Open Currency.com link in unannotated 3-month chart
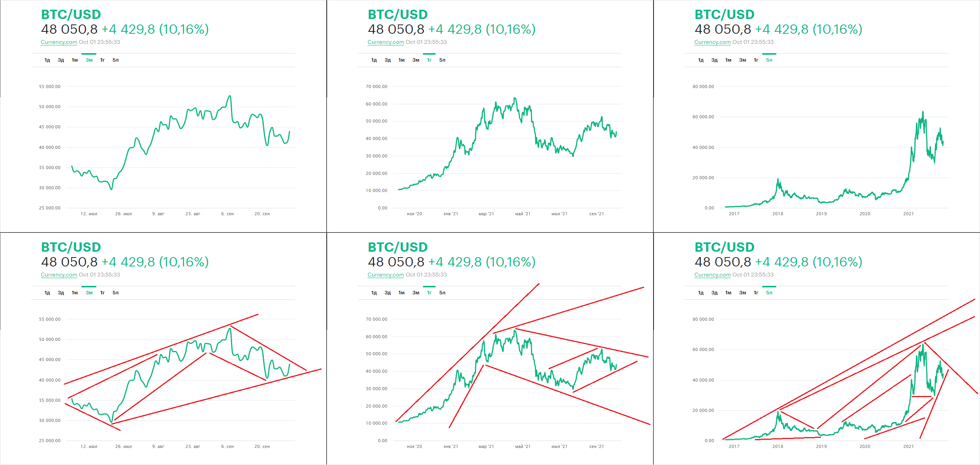Viewport: 980px width, 465px height. (x=59, y=42)
